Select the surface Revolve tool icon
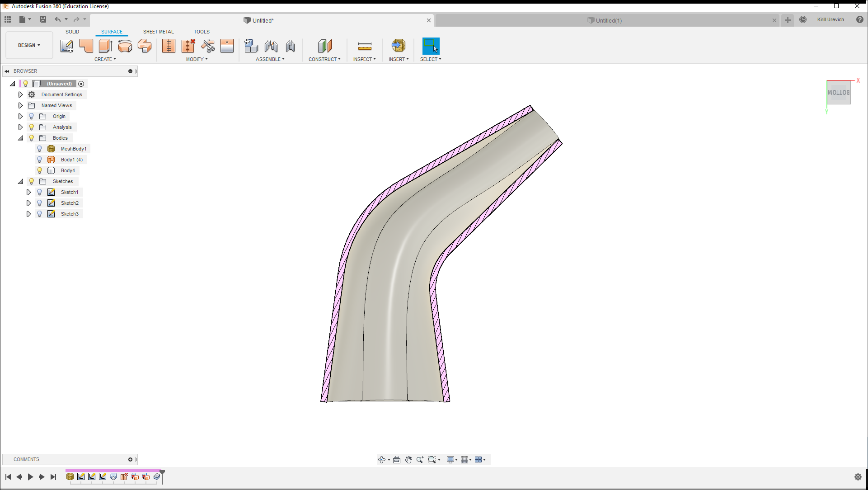This screenshot has height=490, width=868. click(125, 46)
